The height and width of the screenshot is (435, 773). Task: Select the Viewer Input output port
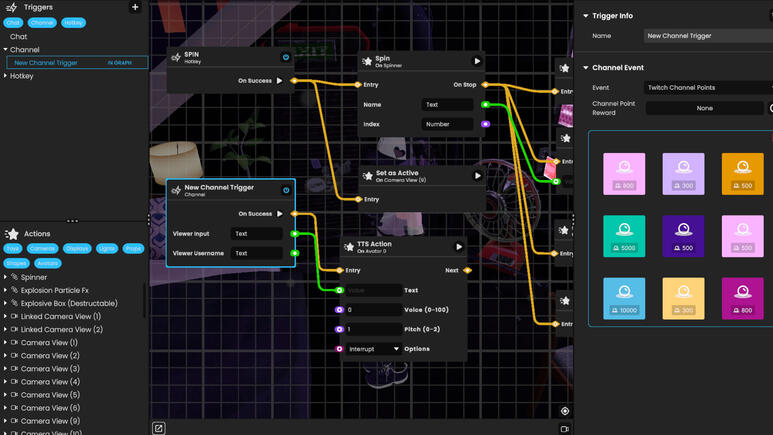coord(294,234)
